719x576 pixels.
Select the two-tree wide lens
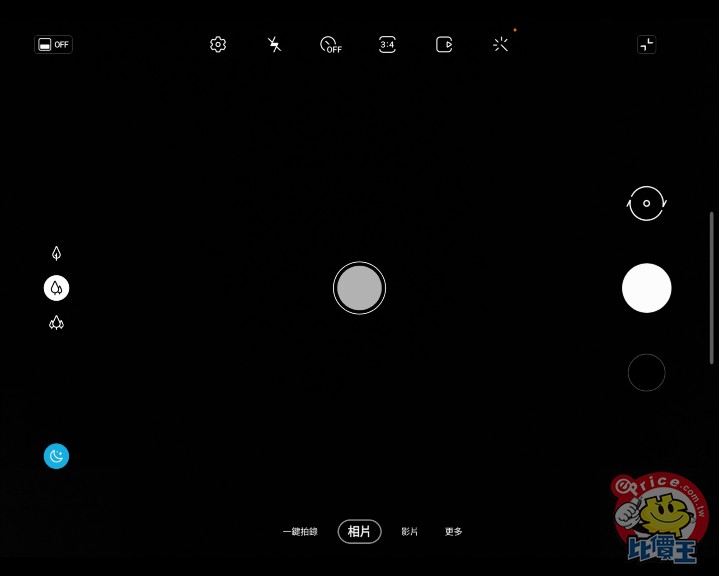(x=56, y=288)
